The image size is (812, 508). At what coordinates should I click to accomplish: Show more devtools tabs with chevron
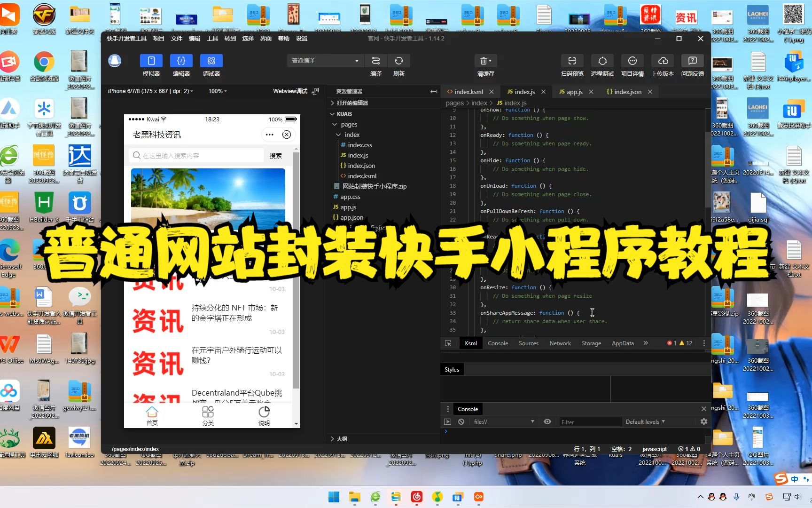pos(646,343)
